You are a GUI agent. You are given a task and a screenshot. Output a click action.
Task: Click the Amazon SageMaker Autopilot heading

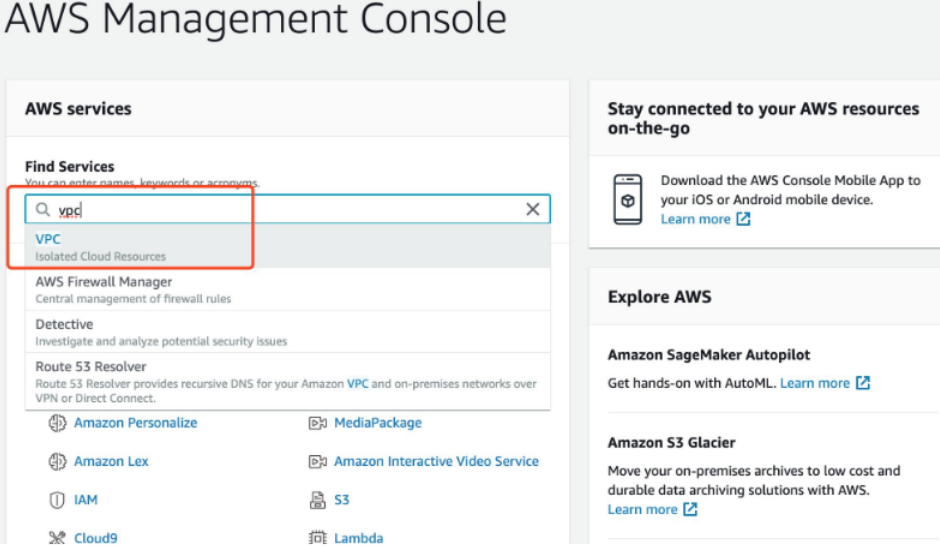click(x=709, y=354)
